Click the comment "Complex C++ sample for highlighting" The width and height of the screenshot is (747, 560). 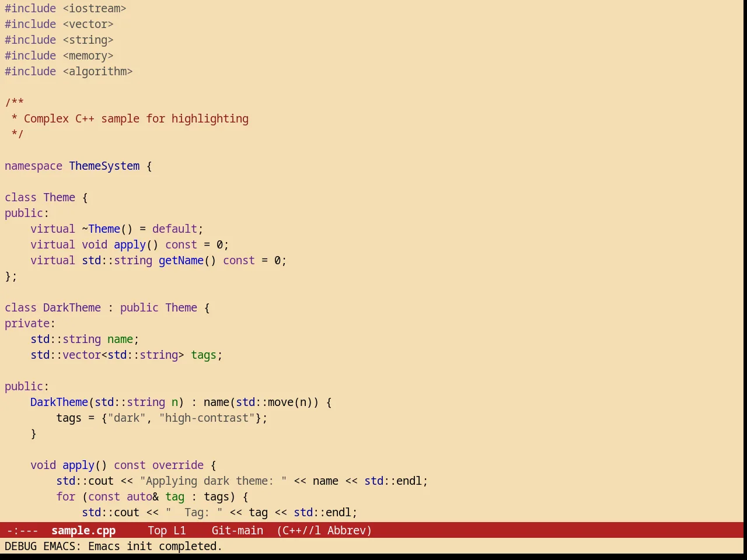(x=136, y=118)
